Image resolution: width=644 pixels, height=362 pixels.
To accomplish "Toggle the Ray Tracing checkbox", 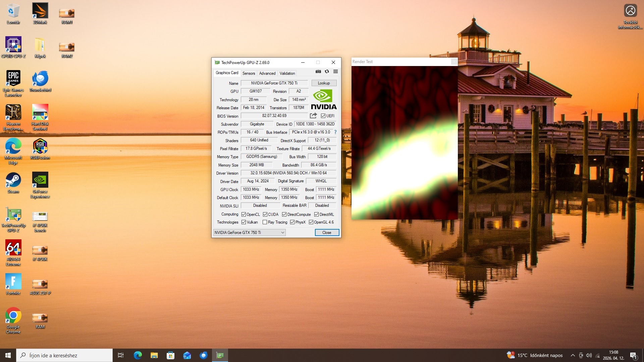I will point(265,222).
